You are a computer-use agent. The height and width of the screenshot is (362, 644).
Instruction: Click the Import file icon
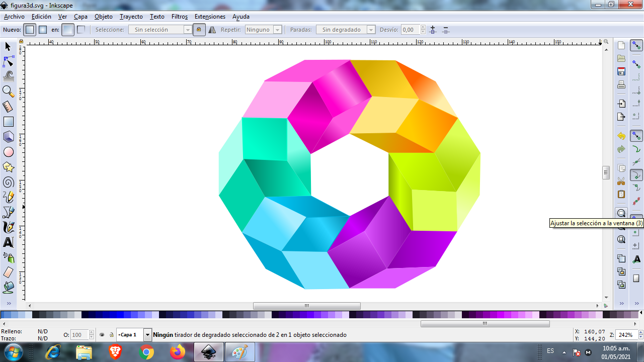tap(621, 104)
